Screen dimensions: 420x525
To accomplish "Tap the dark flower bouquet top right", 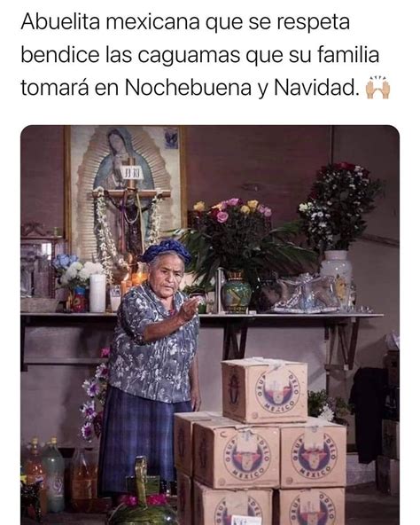I will pyautogui.click(x=339, y=206).
